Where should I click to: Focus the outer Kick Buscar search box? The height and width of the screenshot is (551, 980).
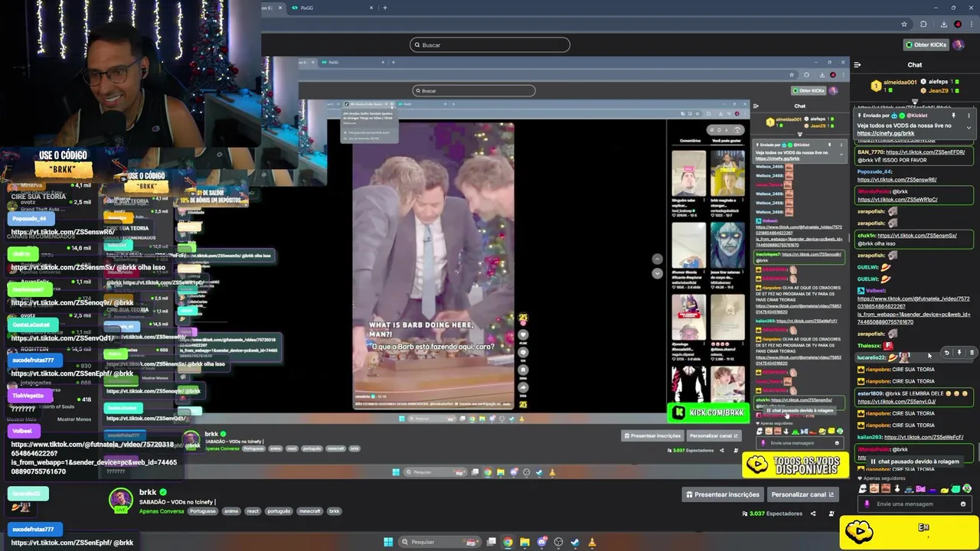point(490,45)
